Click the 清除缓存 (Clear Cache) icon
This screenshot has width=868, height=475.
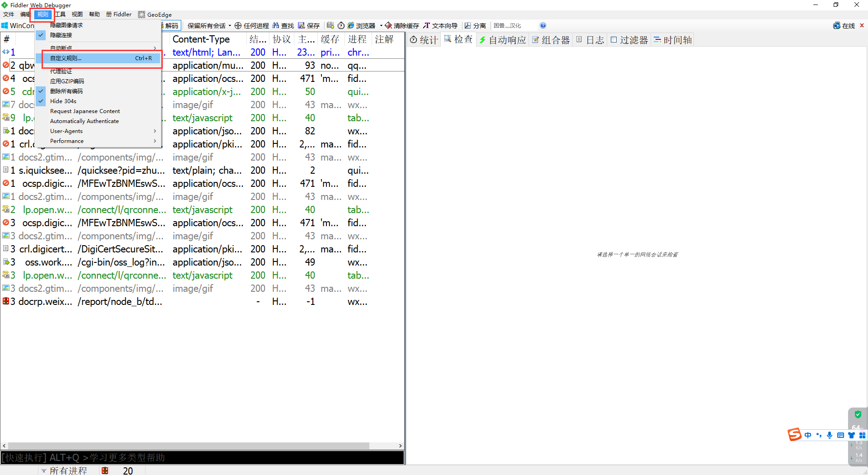388,26
